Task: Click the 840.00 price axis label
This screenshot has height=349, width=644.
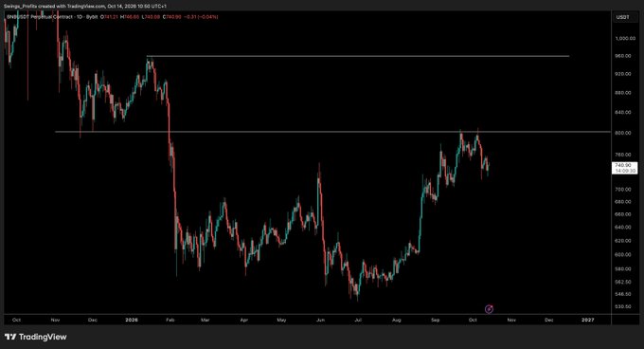Action: tap(623, 112)
